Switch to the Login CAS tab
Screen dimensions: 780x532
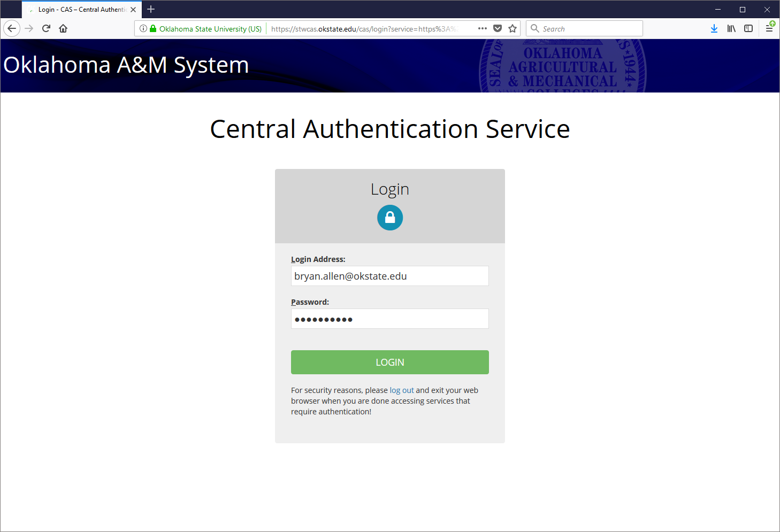(x=80, y=9)
